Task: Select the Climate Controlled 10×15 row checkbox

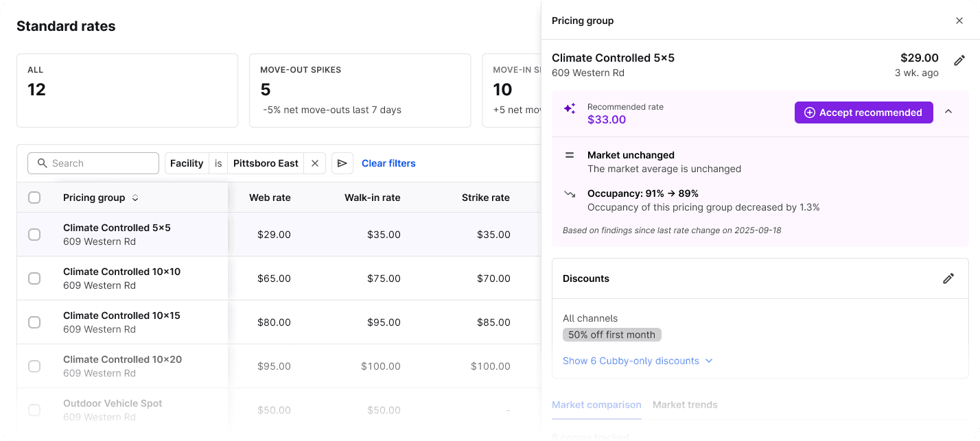Action: click(34, 322)
